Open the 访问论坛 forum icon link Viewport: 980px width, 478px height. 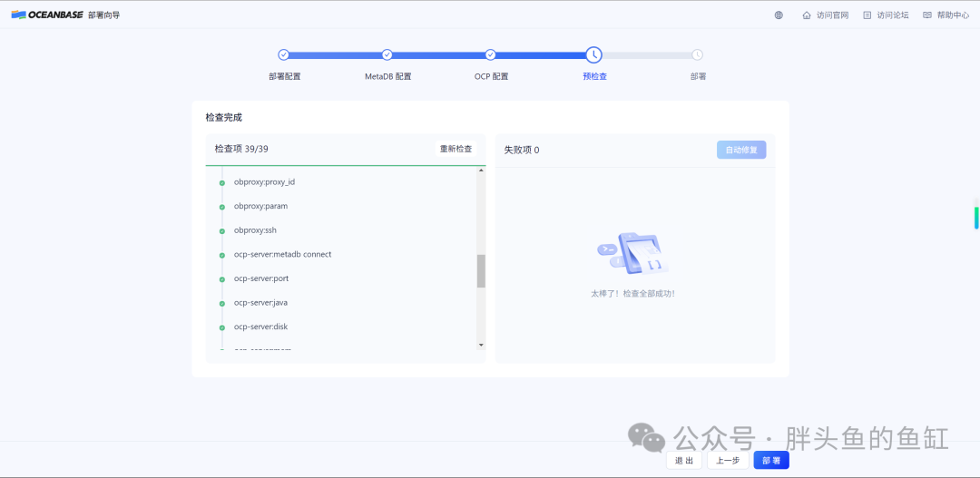[x=867, y=15]
